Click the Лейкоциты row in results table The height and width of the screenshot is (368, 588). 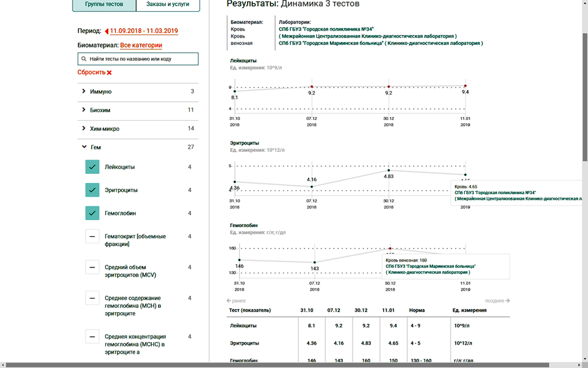click(x=368, y=326)
